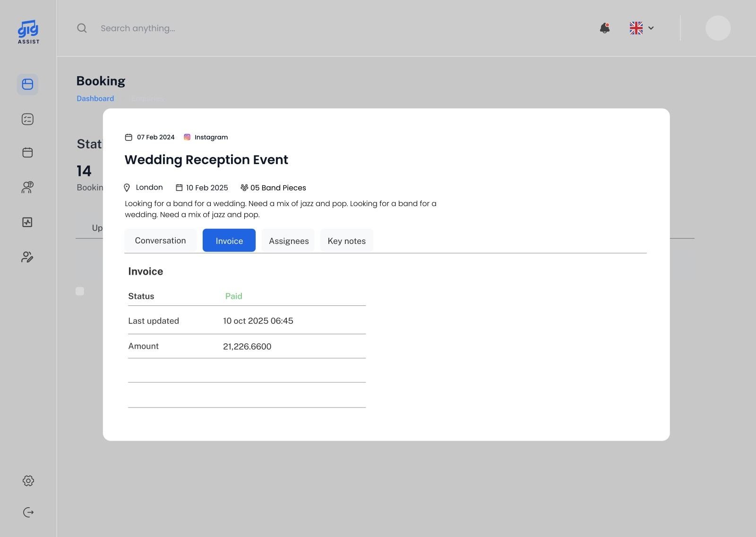Image resolution: width=756 pixels, height=537 pixels.
Task: Click the Booking page heading
Action: (x=101, y=81)
